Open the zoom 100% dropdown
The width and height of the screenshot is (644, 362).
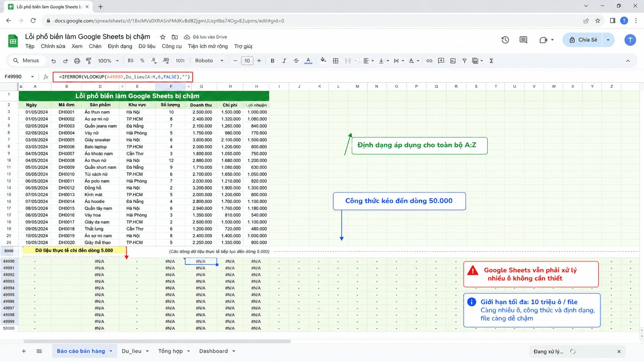pos(108,61)
